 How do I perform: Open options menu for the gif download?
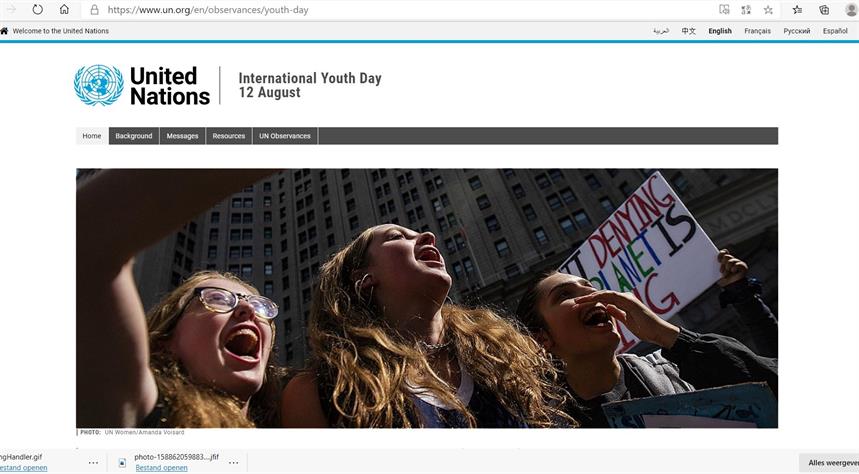pyautogui.click(x=93, y=462)
